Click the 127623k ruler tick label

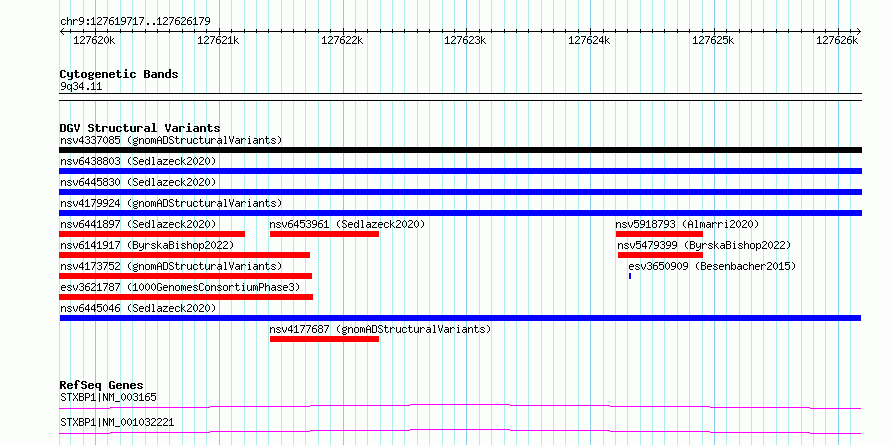(465, 40)
